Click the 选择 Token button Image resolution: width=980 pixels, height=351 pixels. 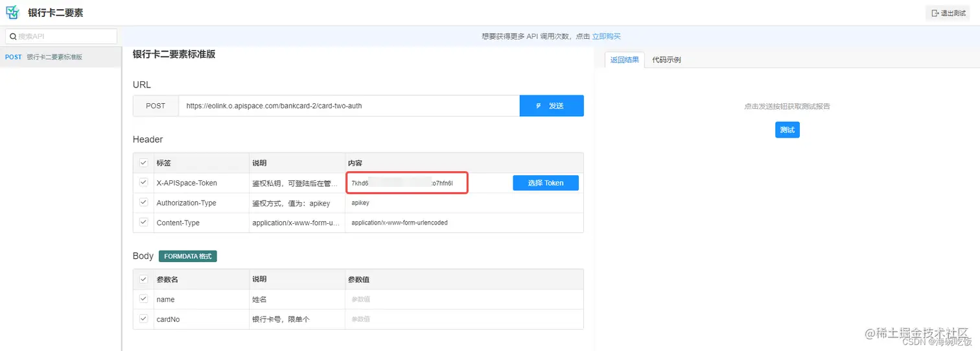coord(546,183)
